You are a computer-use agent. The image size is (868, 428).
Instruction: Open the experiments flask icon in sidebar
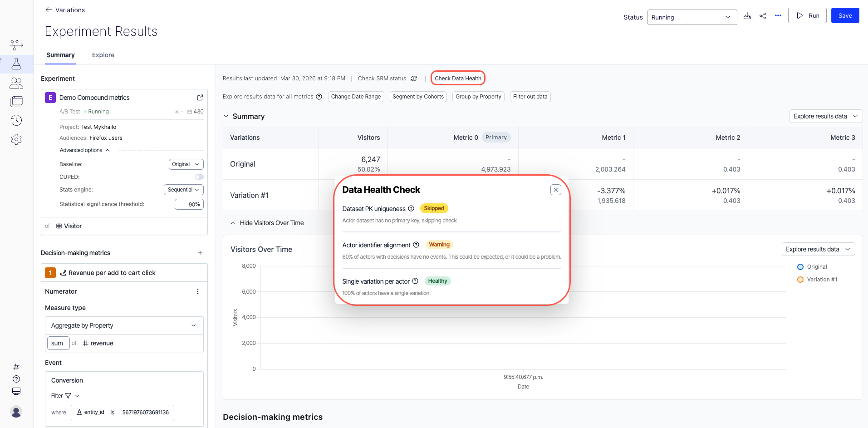(16, 64)
